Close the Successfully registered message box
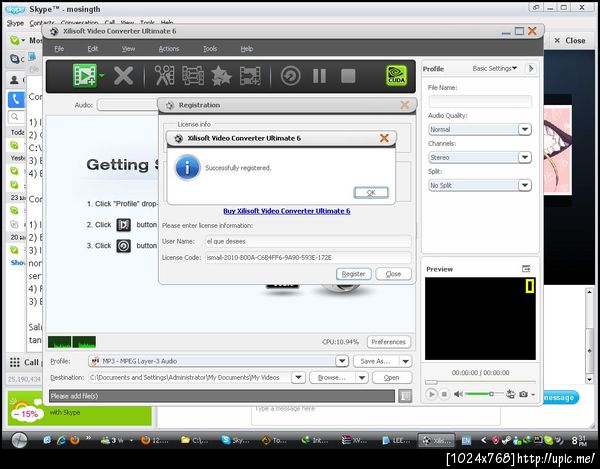Screen dimensions: 600x469 384,138
